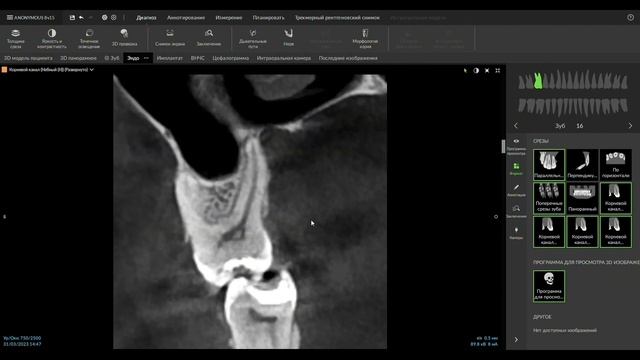This screenshot has width=640, height=360.
Task: Switch to the ВНЧС tab
Action: pos(198,58)
